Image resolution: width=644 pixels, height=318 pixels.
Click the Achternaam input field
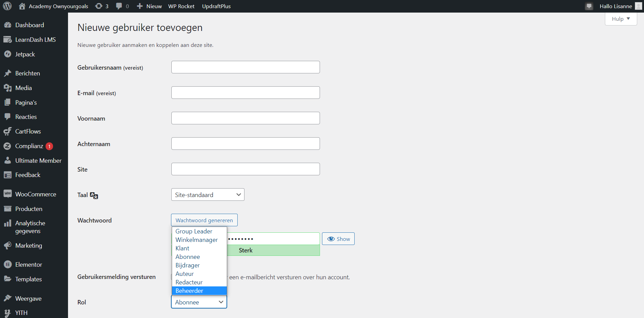(x=245, y=144)
